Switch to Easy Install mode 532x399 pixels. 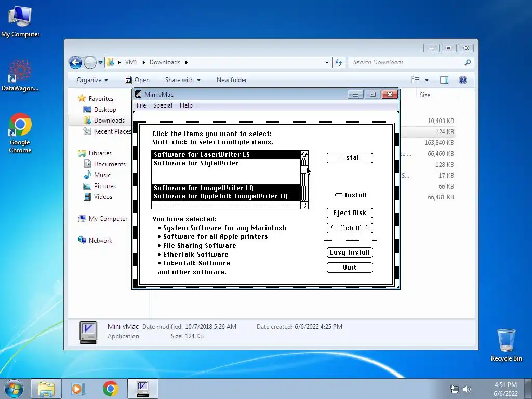point(350,252)
